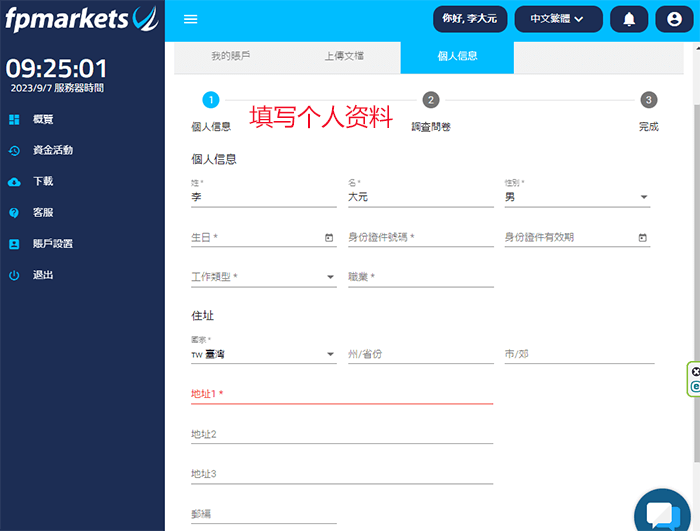Click the 地址3 field
700x531 pixels.
pyautogui.click(x=342, y=474)
